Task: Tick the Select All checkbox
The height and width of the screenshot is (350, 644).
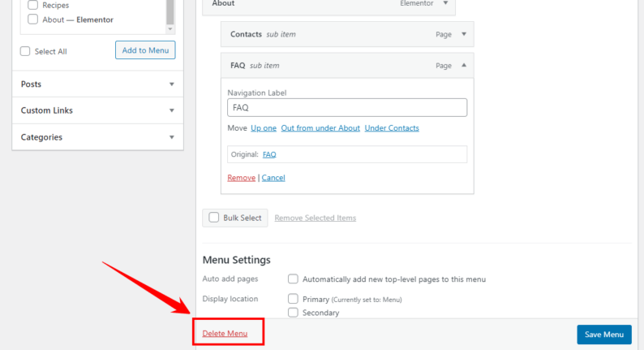Action: tap(25, 51)
